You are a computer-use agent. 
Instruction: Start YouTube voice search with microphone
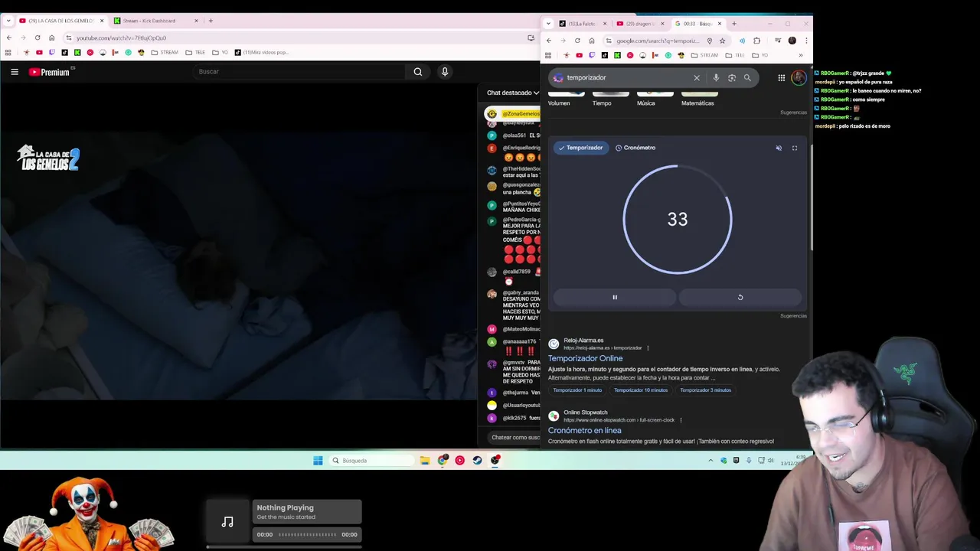[445, 72]
